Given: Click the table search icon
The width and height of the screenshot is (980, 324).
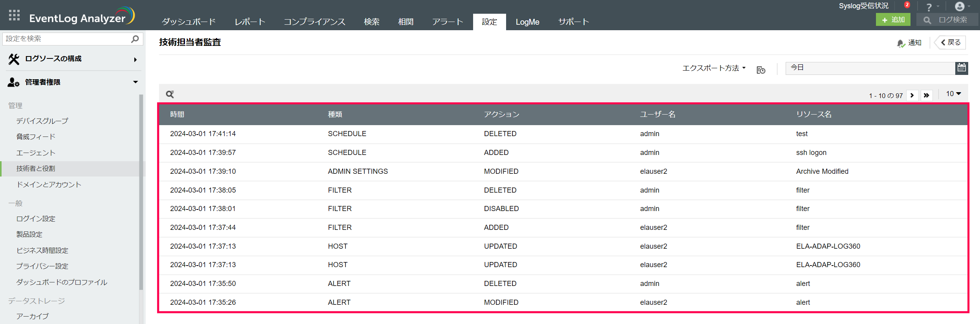Looking at the screenshot, I should pyautogui.click(x=170, y=94).
